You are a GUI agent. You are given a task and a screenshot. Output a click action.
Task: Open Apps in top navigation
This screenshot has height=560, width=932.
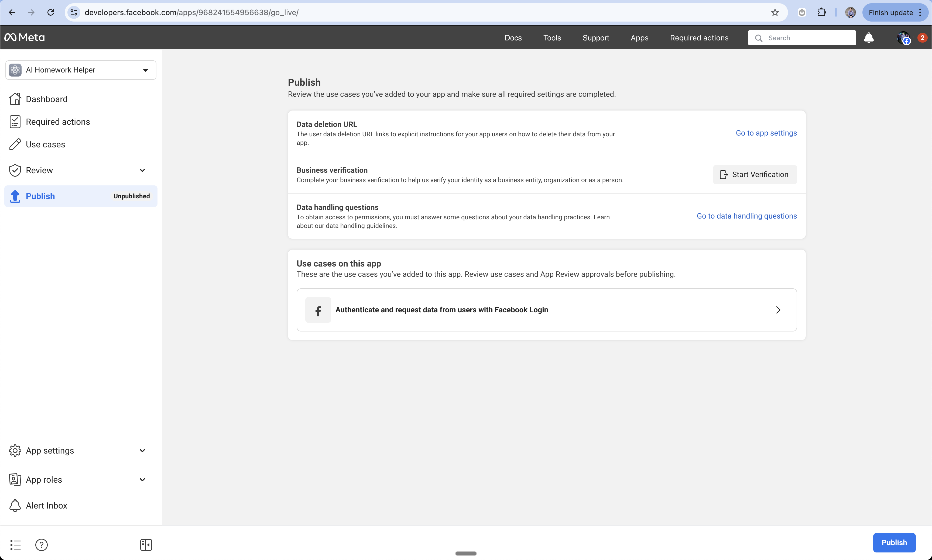[x=639, y=38]
